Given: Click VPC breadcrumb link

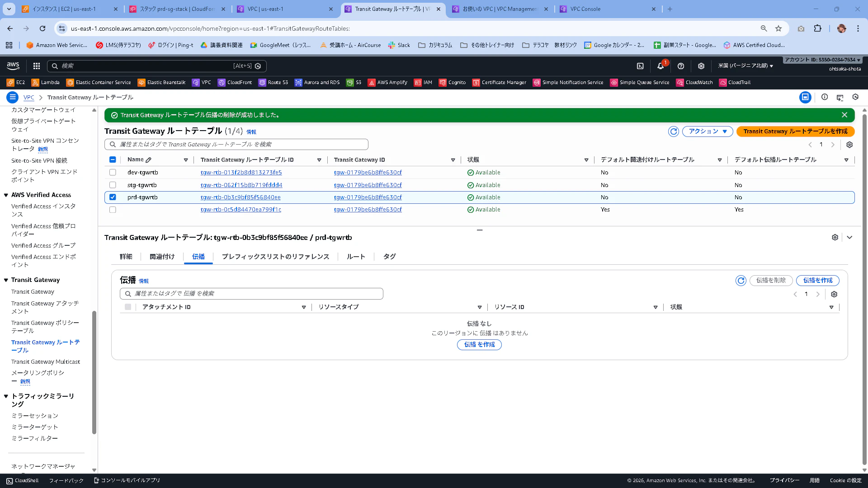Looking at the screenshot, I should (28, 98).
